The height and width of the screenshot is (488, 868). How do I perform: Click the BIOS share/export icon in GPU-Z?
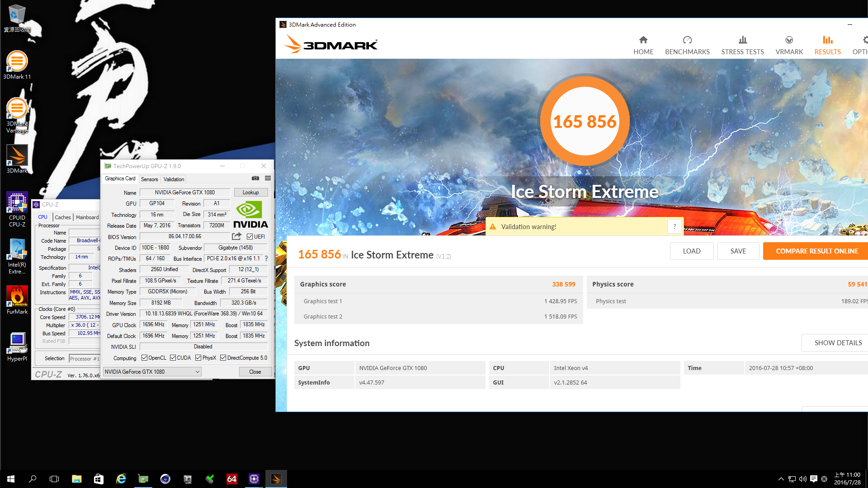coord(236,236)
